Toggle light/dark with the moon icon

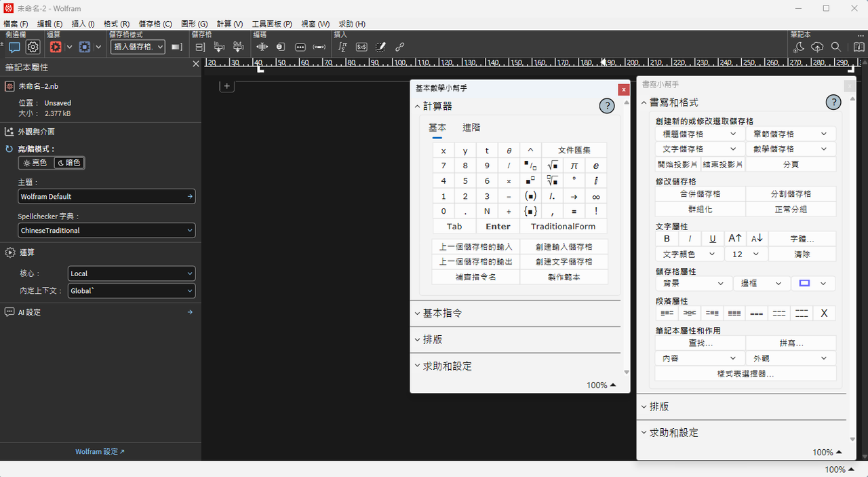(x=799, y=47)
